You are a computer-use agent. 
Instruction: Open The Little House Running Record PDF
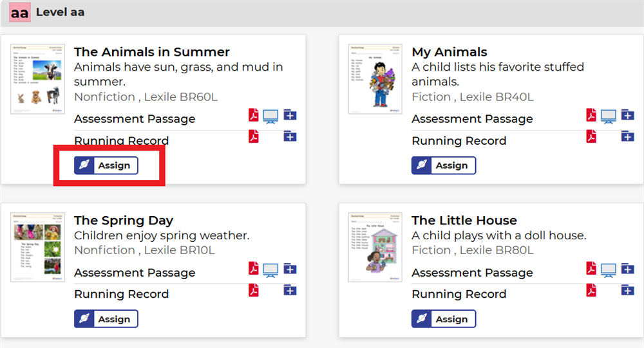(591, 290)
